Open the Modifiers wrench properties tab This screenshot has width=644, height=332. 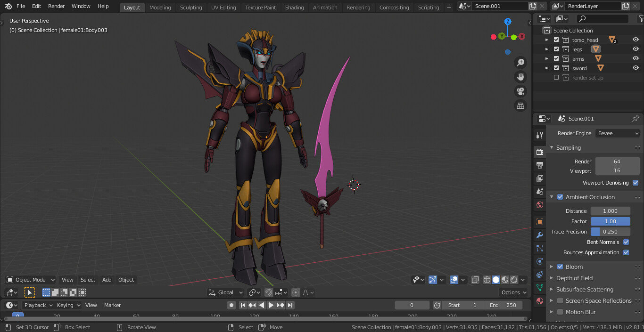[x=540, y=235]
